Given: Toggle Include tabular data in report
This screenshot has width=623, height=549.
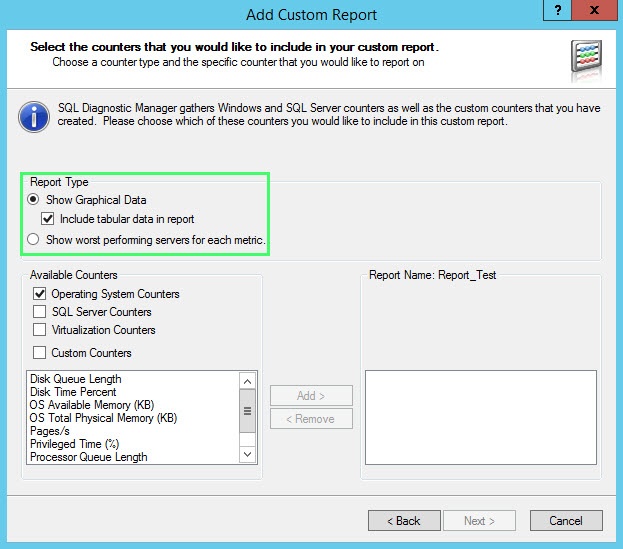Looking at the screenshot, I should click(x=47, y=219).
